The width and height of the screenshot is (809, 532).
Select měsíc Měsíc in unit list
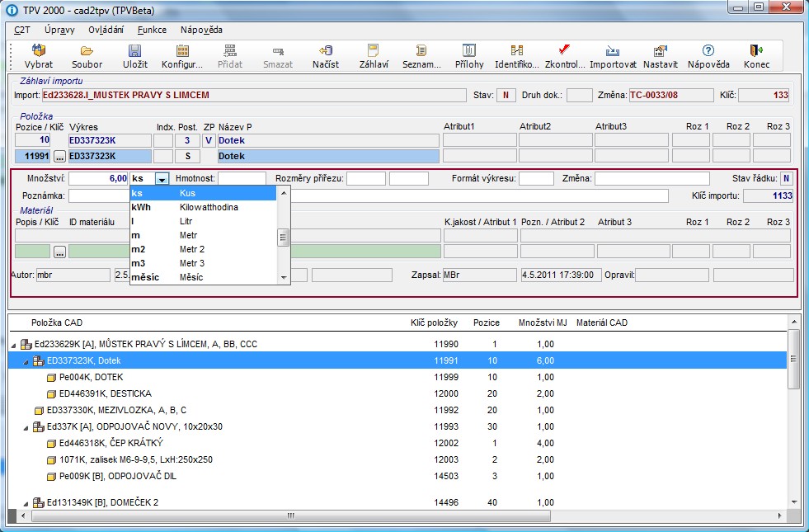pos(204,277)
